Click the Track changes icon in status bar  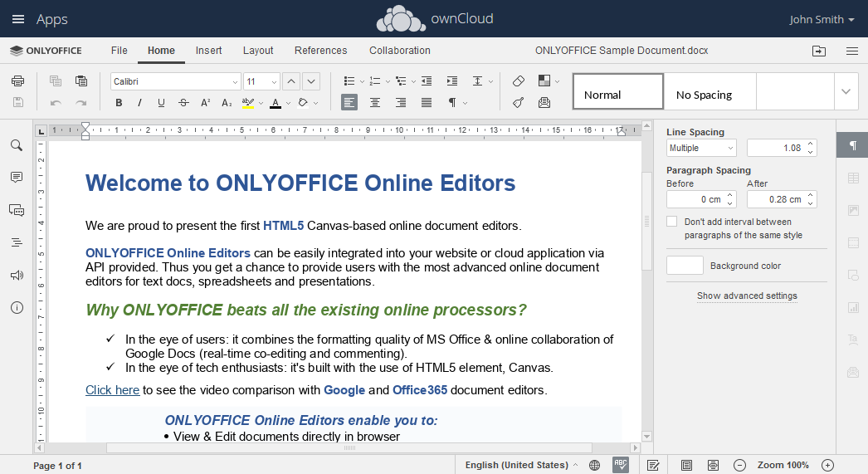(x=653, y=465)
